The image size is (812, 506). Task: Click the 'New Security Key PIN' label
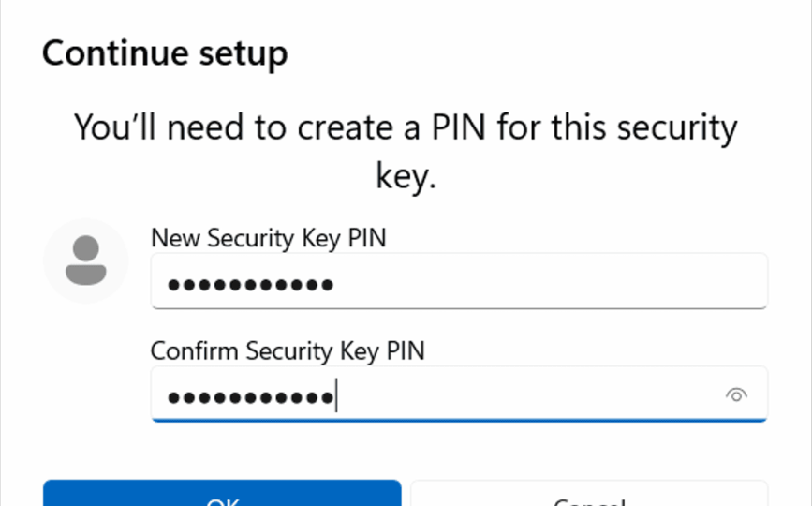point(268,239)
